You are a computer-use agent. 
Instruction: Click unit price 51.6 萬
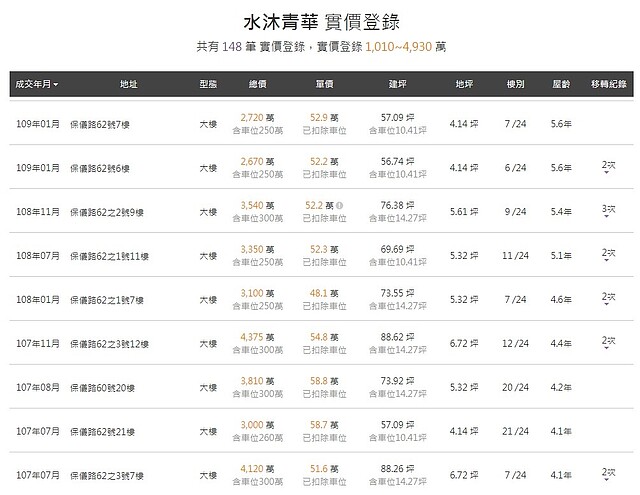click(324, 468)
